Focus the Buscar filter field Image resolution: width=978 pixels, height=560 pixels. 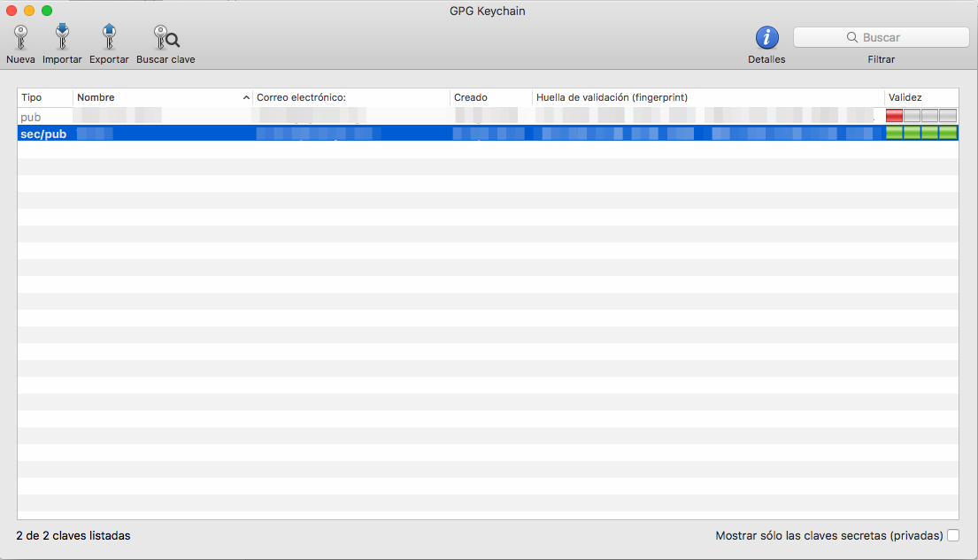coord(881,37)
